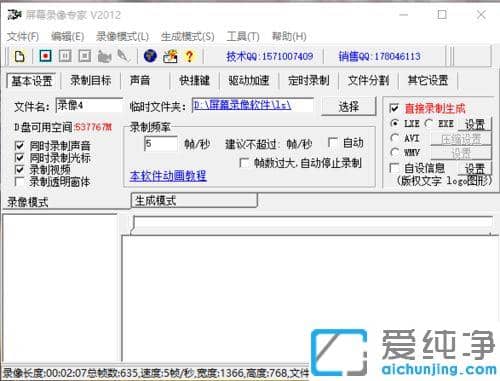Image resolution: width=500 pixels, height=381 pixels.
Task: Minimize the window
Action: [x=404, y=14]
